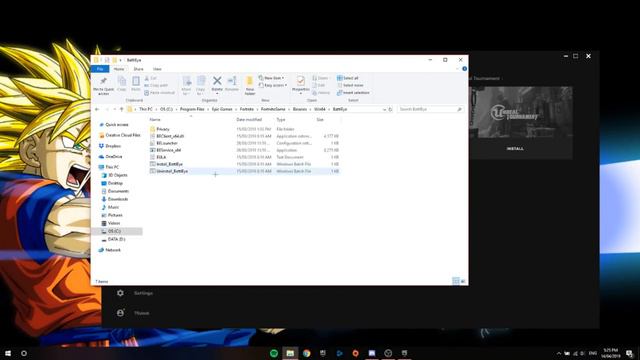
Task: Select Network in the navigation pane
Action: (113, 250)
